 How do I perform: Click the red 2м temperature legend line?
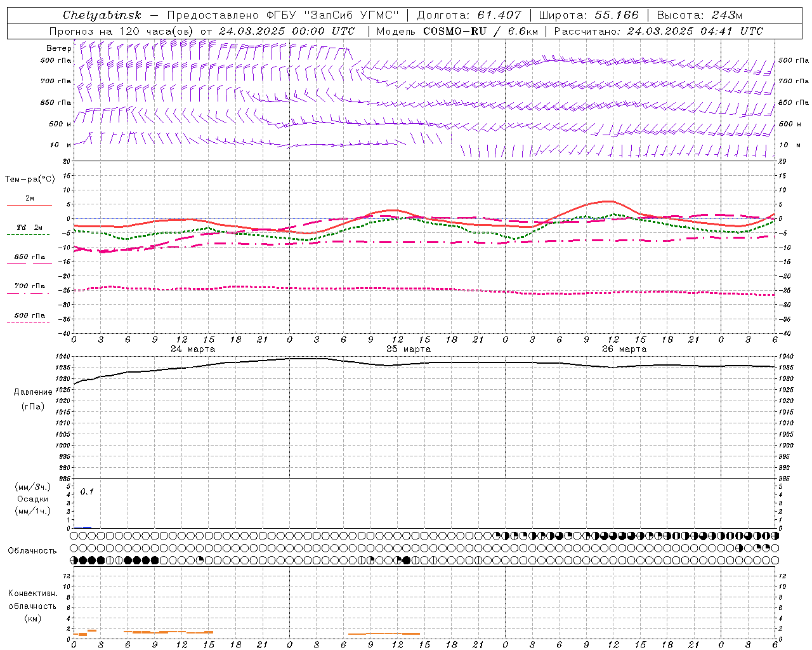pyautogui.click(x=29, y=205)
